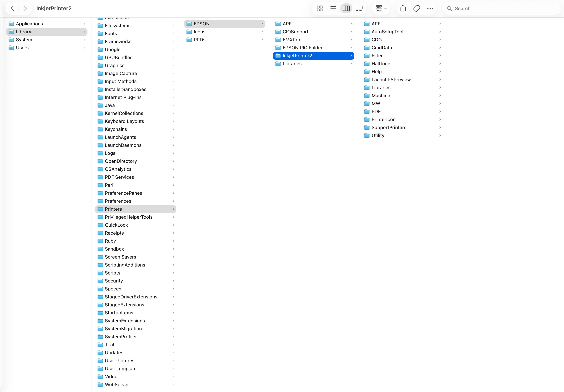Open the Keychains folder
This screenshot has width=564, height=392.
tap(116, 129)
